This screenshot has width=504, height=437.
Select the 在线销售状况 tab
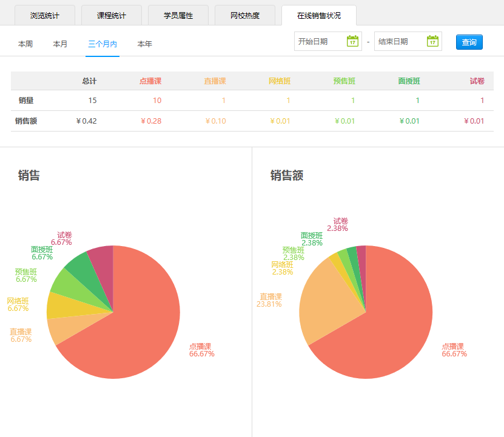pos(319,15)
